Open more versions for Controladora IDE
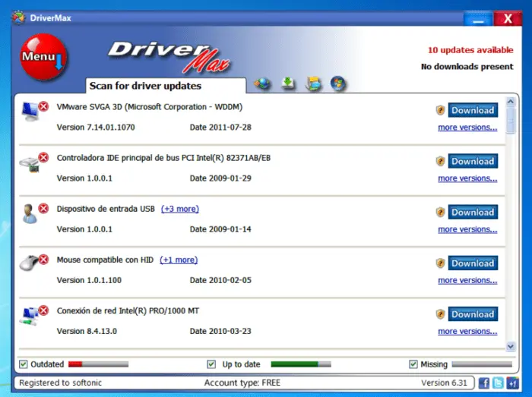 [467, 178]
